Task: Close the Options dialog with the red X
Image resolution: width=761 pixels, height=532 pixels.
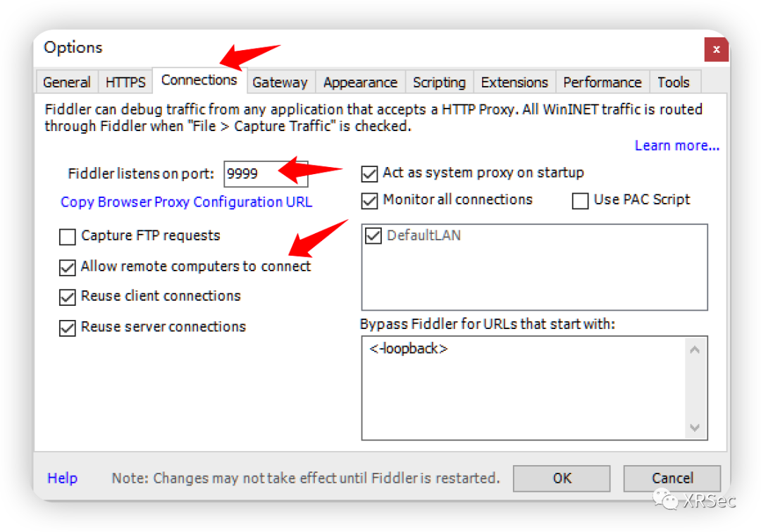Action: pos(716,49)
